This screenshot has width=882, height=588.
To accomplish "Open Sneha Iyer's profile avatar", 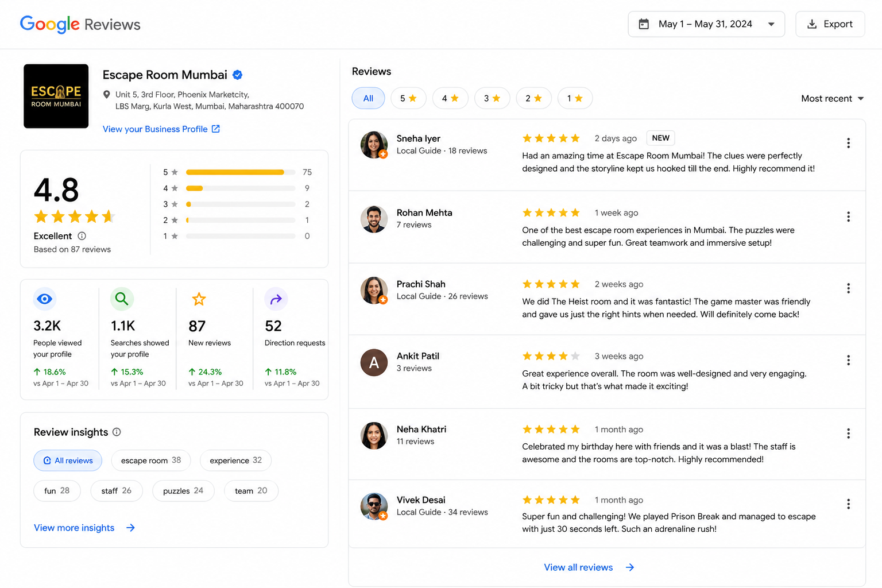I will [x=374, y=145].
